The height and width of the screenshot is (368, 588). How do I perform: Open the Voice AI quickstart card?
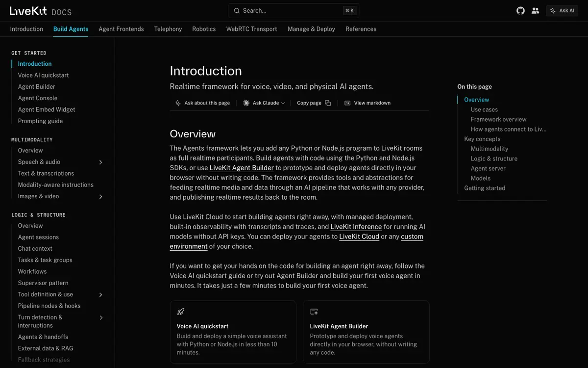pos(233,332)
